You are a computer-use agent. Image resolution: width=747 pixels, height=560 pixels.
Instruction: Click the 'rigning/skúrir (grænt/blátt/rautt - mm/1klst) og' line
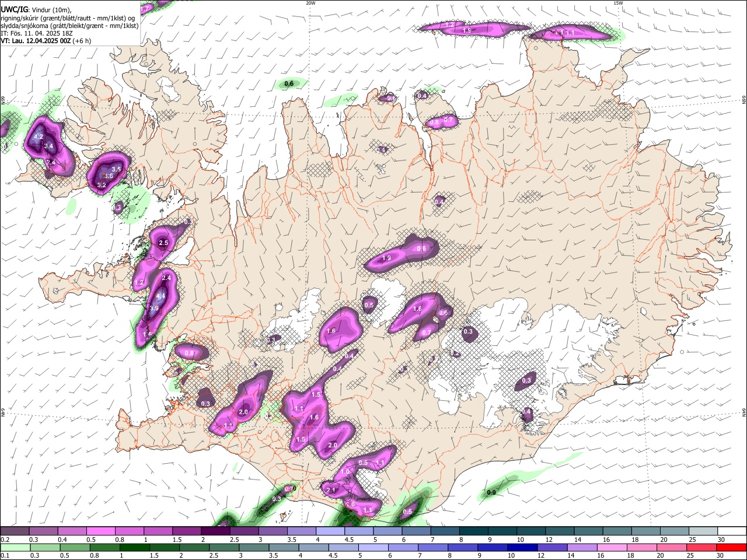point(68,18)
